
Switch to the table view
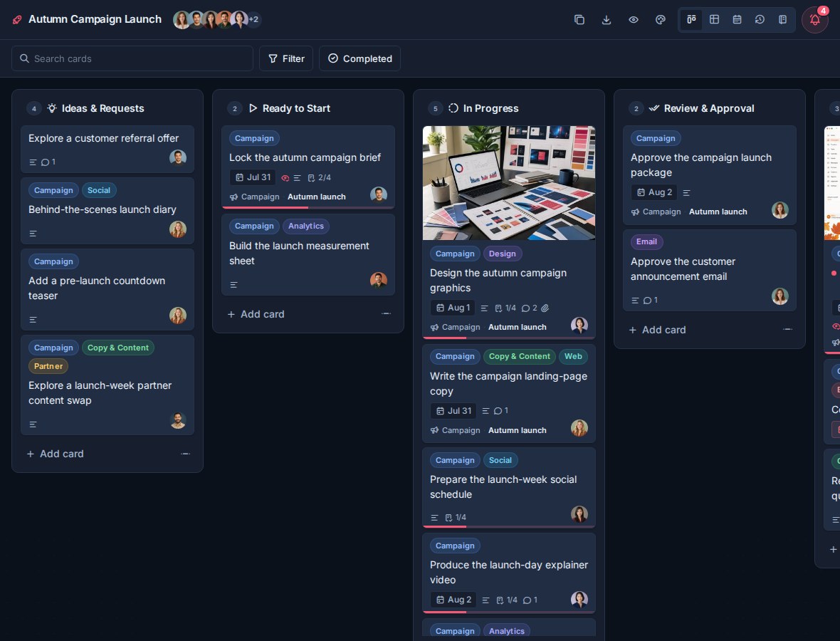714,19
